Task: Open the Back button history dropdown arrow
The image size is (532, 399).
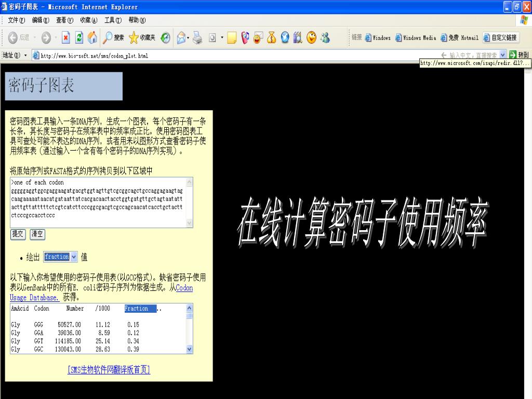Action: point(35,37)
